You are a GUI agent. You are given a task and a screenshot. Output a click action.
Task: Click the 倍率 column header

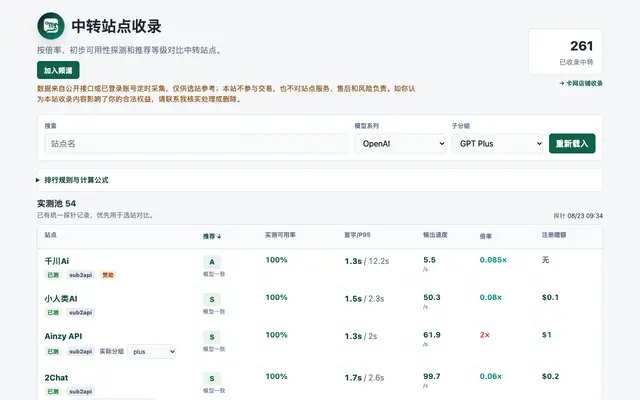point(486,236)
